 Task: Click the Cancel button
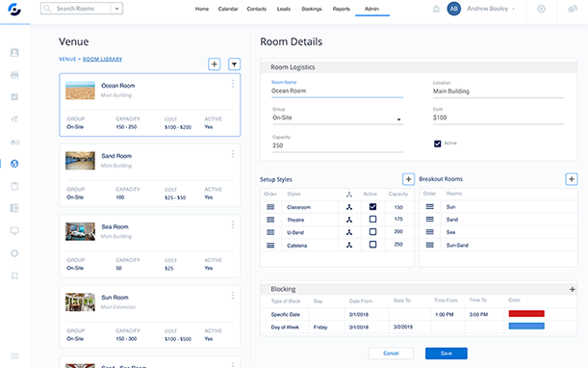click(x=391, y=354)
